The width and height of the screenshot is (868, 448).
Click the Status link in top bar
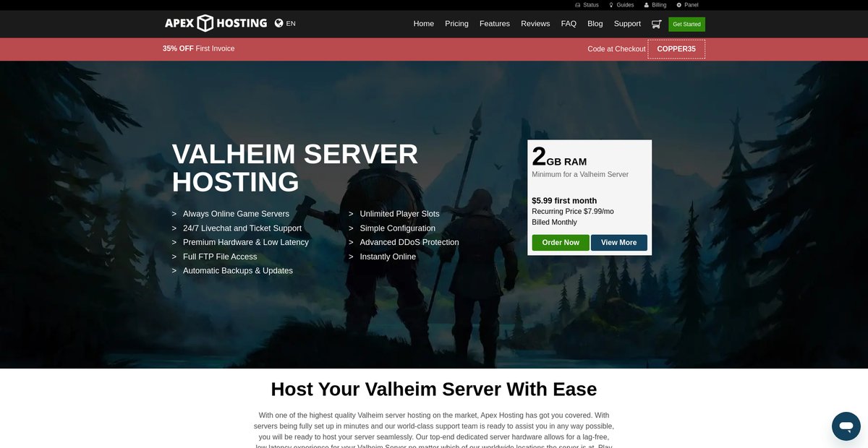pos(587,5)
